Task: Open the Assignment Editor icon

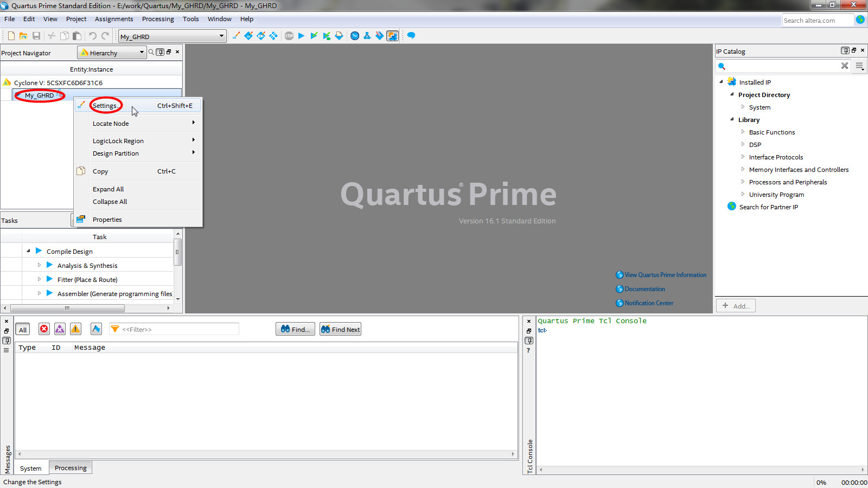Action: [248, 36]
